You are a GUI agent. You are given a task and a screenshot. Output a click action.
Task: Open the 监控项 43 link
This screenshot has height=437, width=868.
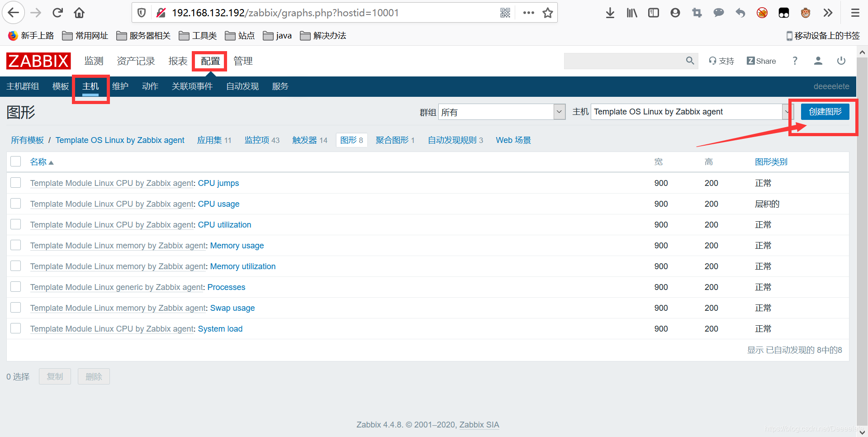tap(262, 140)
